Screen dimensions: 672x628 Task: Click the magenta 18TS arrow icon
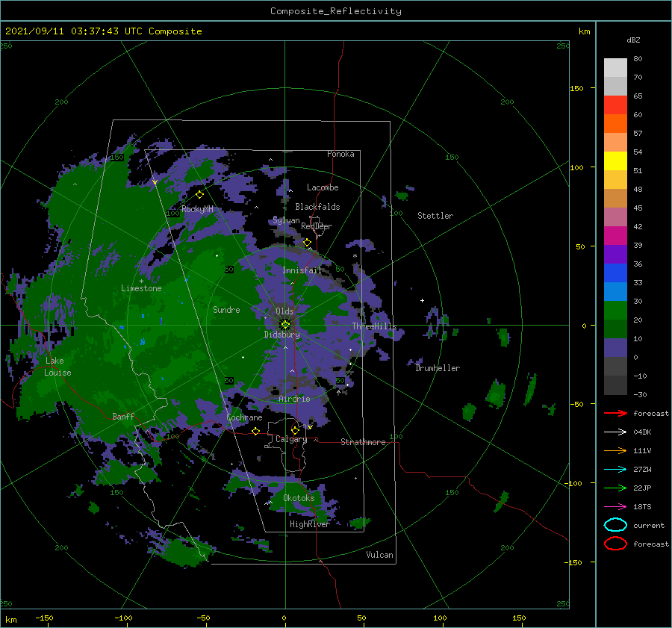point(615,507)
